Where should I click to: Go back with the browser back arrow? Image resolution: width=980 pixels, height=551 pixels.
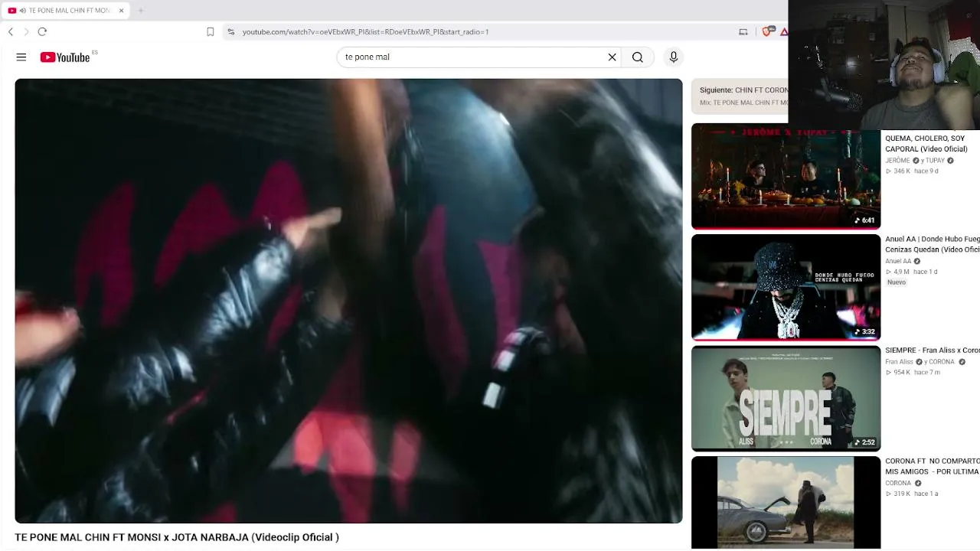coord(11,31)
